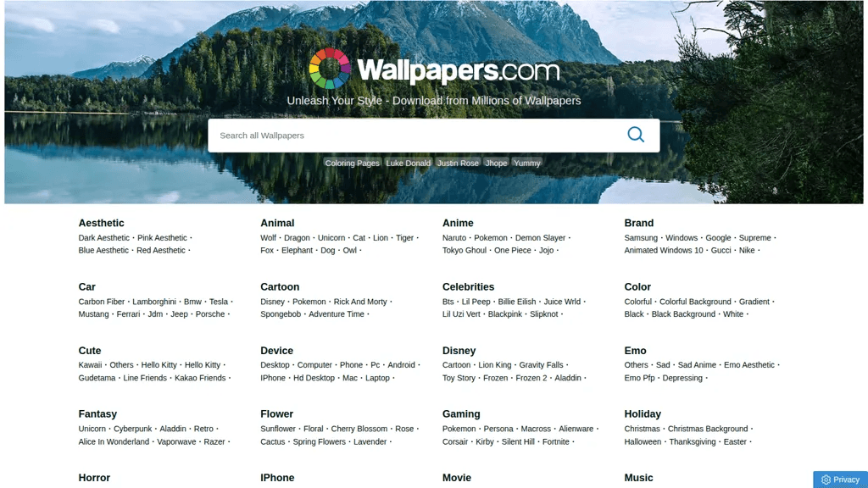This screenshot has width=868, height=488.
Task: Open the Rick And Morty link
Action: pyautogui.click(x=359, y=302)
